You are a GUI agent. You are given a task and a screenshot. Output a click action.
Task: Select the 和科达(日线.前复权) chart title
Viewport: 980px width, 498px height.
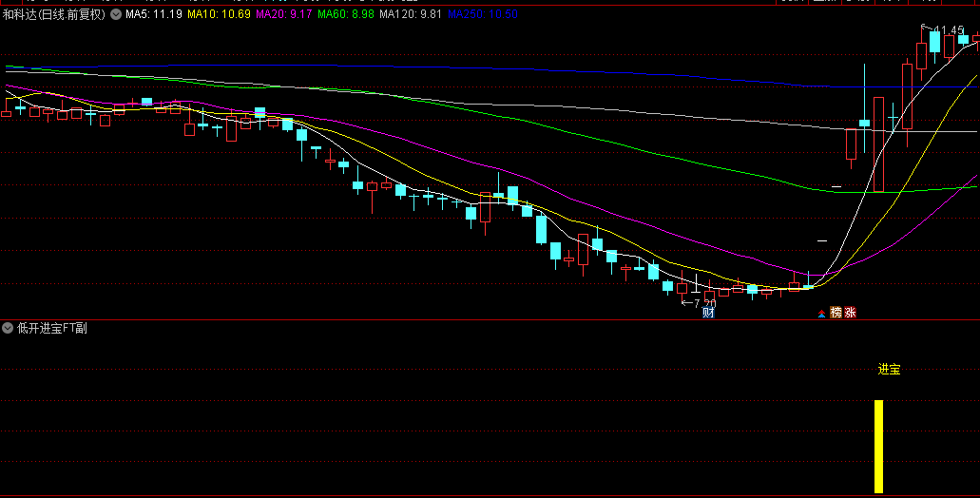pyautogui.click(x=54, y=14)
